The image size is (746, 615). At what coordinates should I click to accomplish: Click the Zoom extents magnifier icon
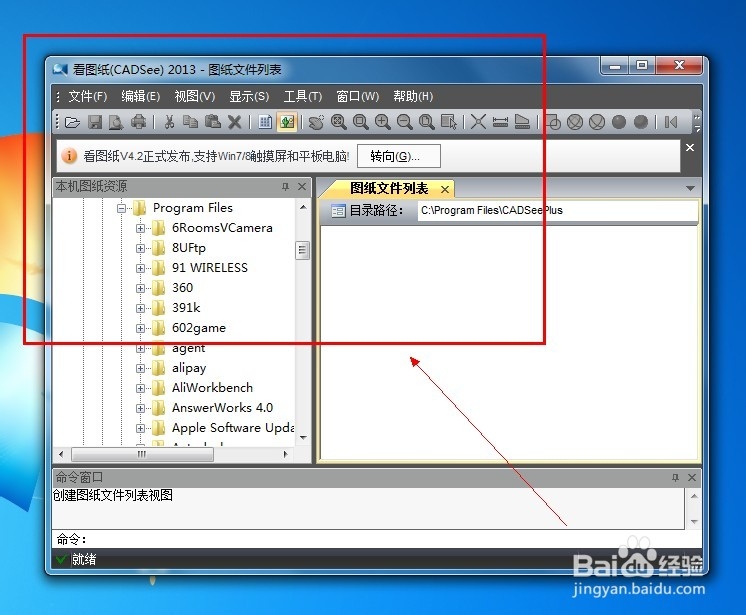pos(338,122)
